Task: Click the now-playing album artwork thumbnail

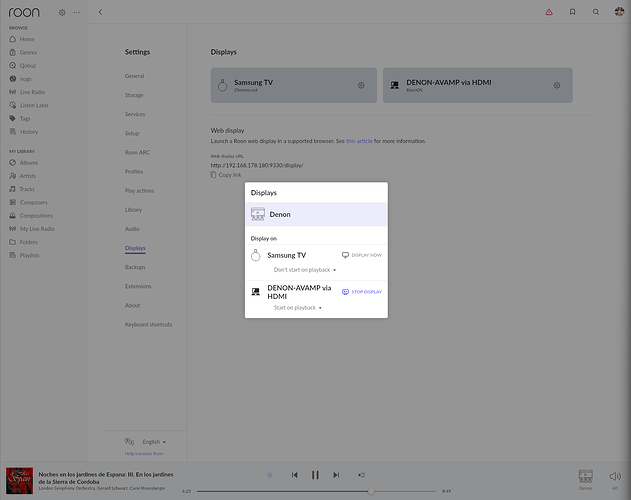Action: (19, 481)
